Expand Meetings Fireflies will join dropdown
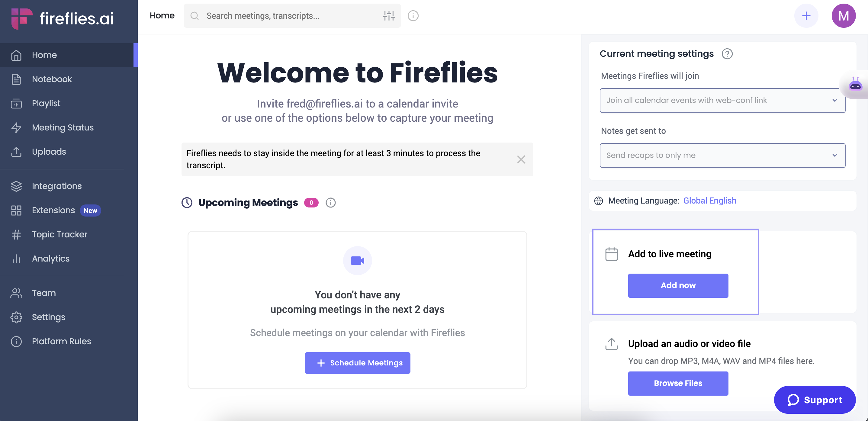Image resolution: width=868 pixels, height=421 pixels. click(722, 100)
